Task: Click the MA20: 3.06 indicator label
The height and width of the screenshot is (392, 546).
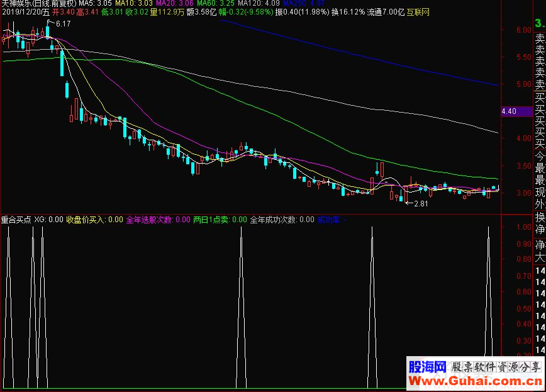Action: tap(175, 3)
